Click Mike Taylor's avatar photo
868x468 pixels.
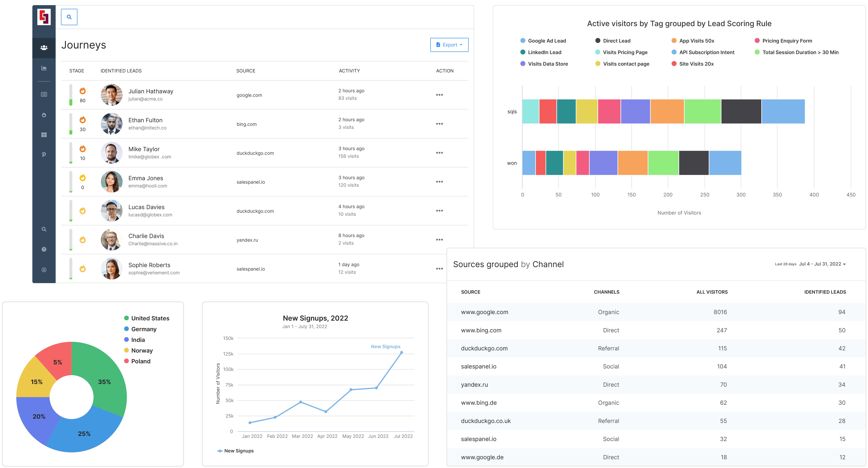(x=112, y=153)
